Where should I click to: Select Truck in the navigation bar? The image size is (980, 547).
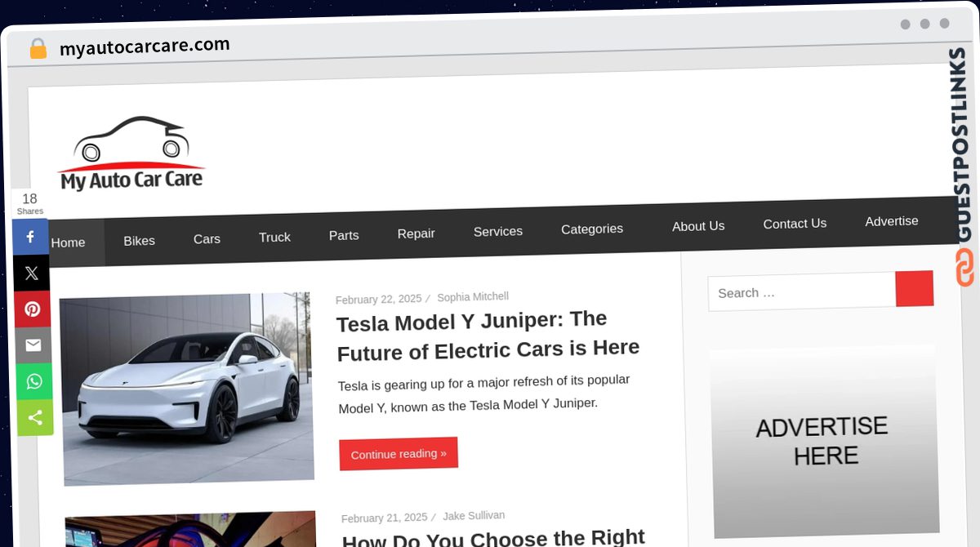pos(274,238)
